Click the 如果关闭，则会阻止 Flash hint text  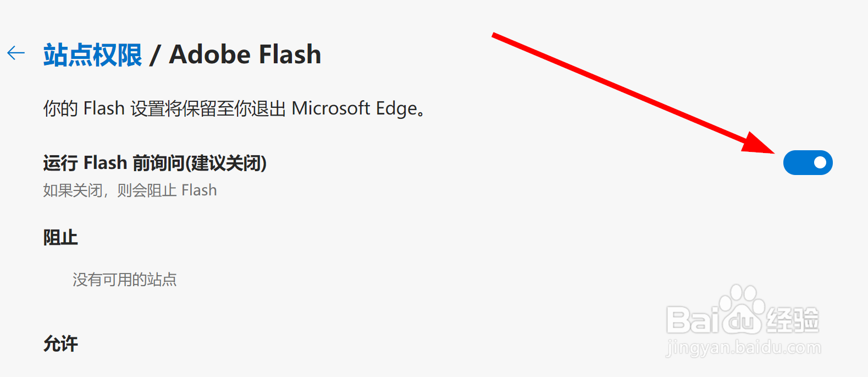coord(130,190)
